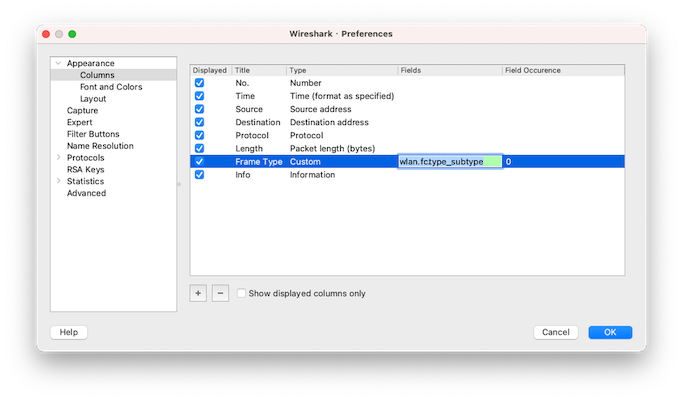Toggle the Protocol column displayed checkbox
Screen dimensions: 683x400
click(x=199, y=135)
